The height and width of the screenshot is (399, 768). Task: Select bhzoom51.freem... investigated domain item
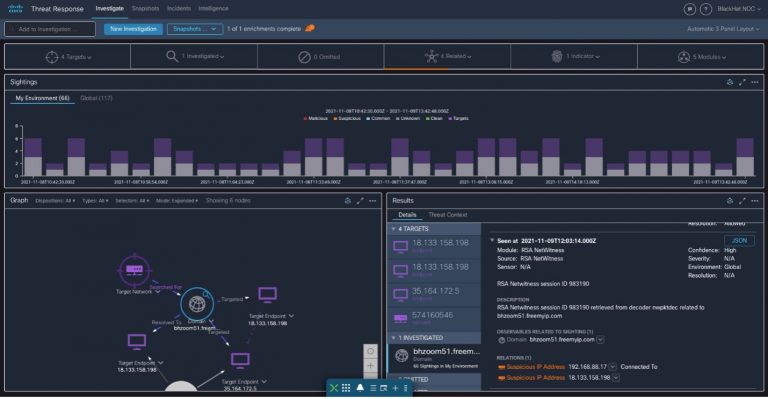click(434, 358)
